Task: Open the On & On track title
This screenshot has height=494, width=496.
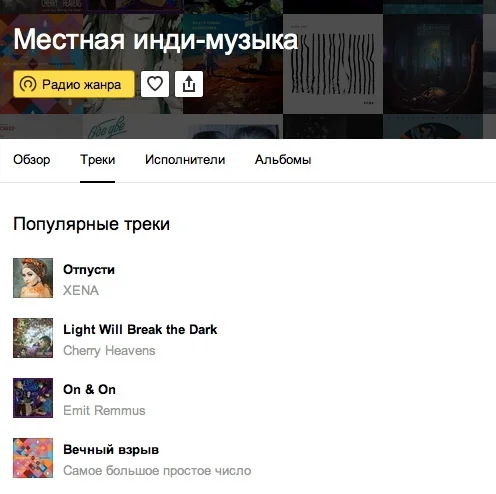Action: click(x=89, y=390)
